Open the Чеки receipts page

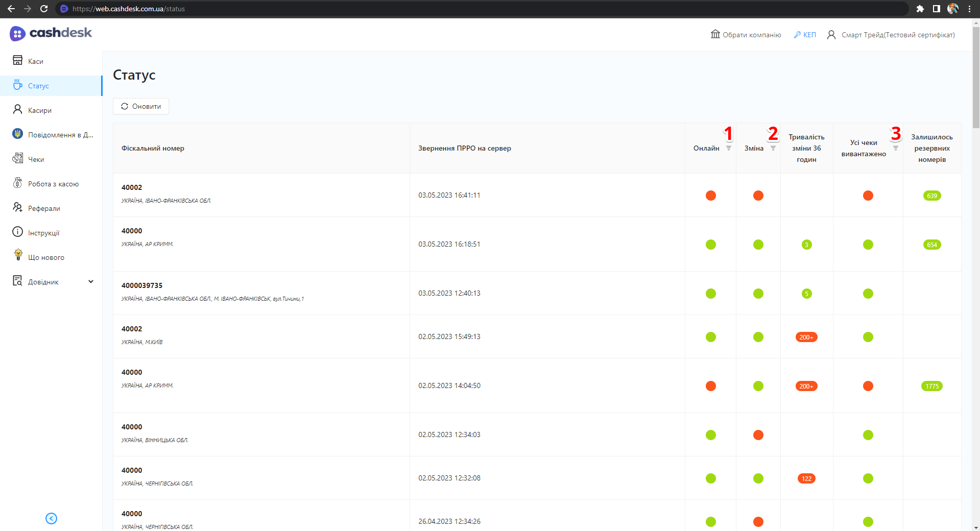tap(36, 159)
